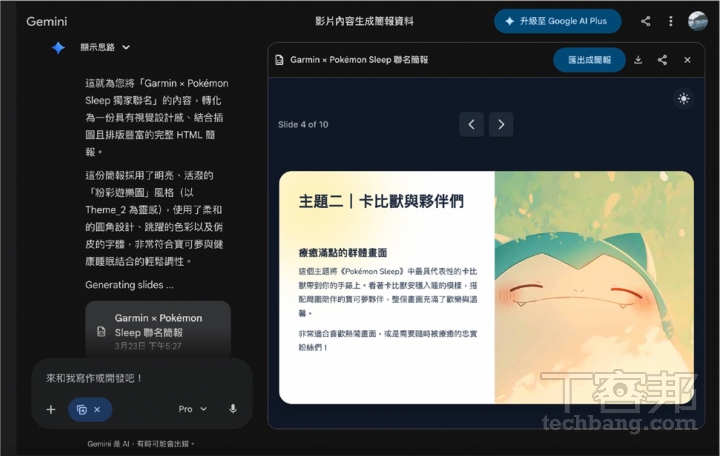Go to the previous slide
The width and height of the screenshot is (720, 456).
(x=472, y=124)
